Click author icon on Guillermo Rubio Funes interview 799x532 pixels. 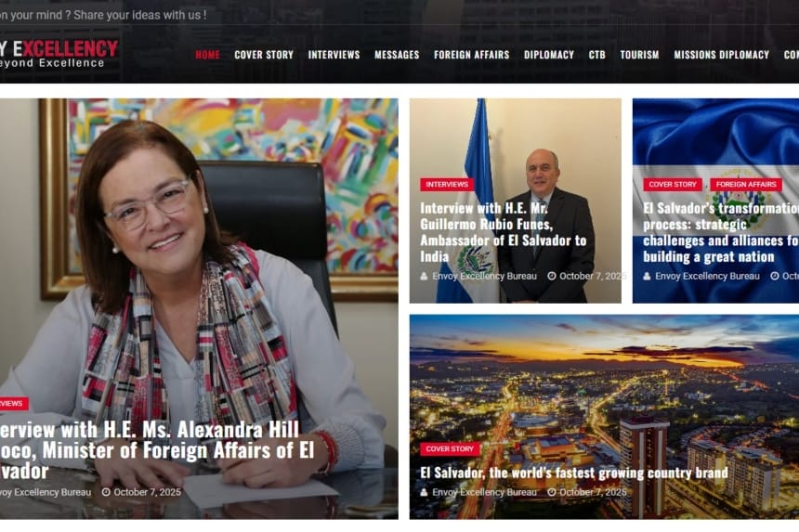pyautogui.click(x=424, y=276)
